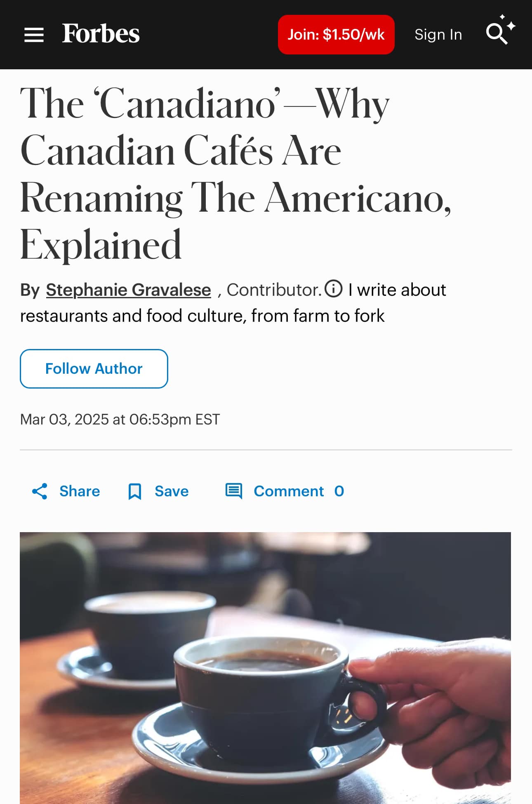Click the Contributor label text
Viewport: 532px width, 804px height.
tap(274, 290)
